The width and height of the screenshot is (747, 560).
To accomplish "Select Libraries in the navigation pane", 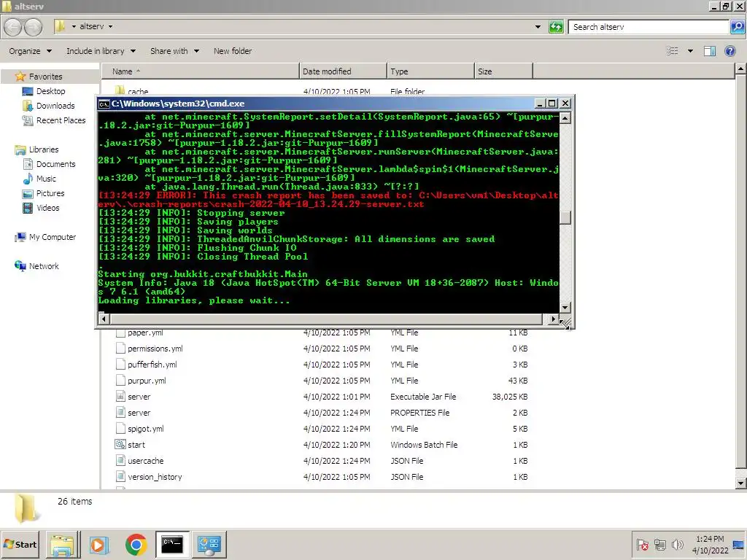I will 43,149.
